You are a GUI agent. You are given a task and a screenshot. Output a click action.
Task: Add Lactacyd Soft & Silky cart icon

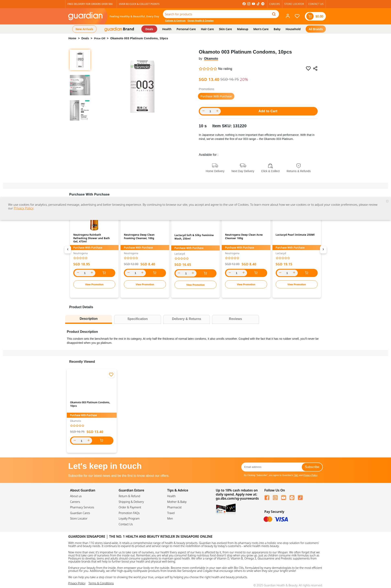pyautogui.click(x=205, y=273)
